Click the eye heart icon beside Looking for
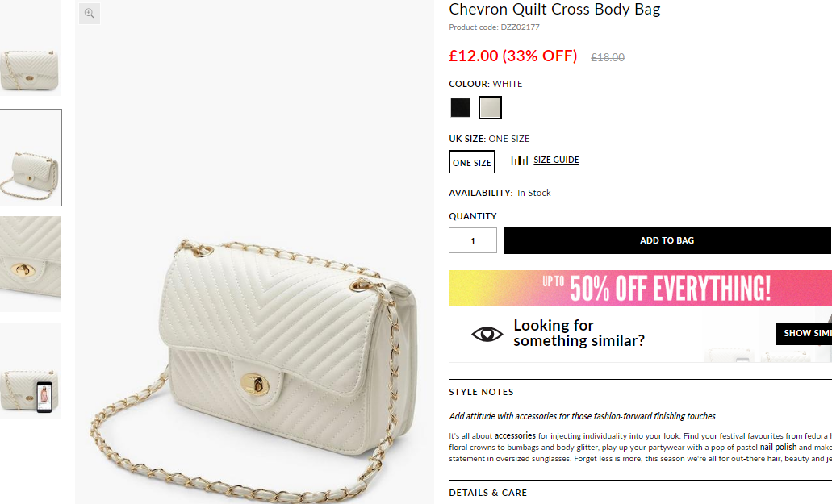 pyautogui.click(x=487, y=334)
